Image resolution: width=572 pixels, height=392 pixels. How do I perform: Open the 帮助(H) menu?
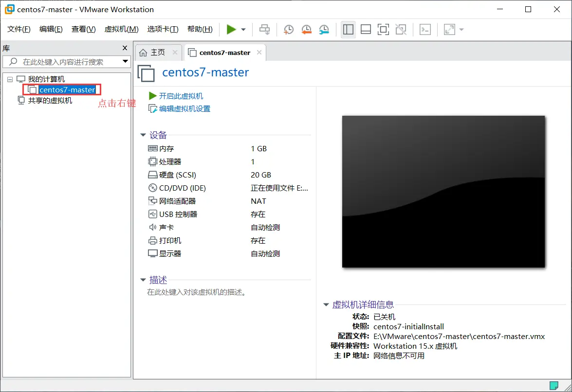pos(200,29)
